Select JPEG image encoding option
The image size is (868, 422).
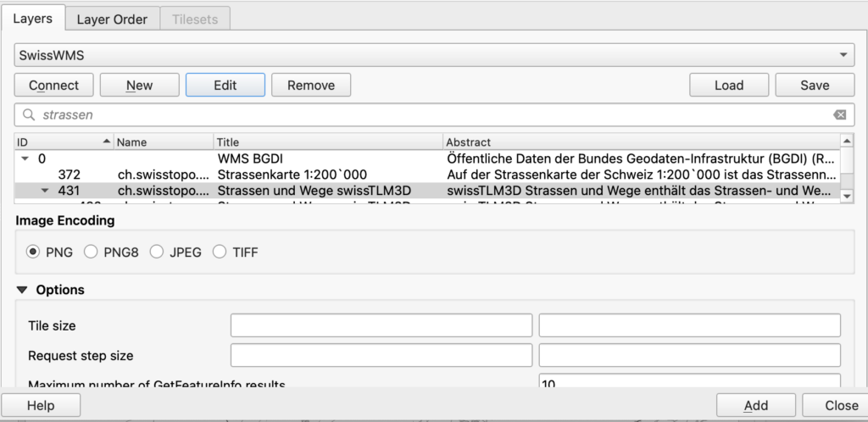coord(157,252)
